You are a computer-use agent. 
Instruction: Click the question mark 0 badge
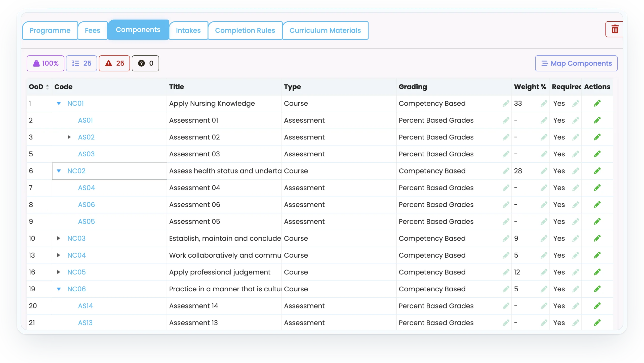[145, 63]
